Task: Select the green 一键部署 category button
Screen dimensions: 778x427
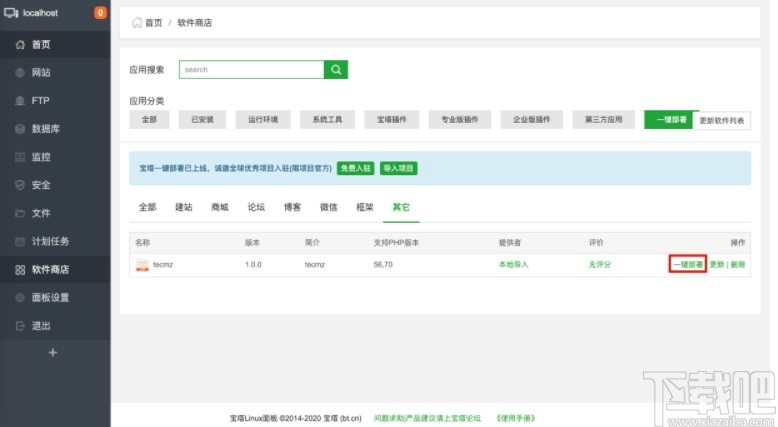Action: (671, 120)
